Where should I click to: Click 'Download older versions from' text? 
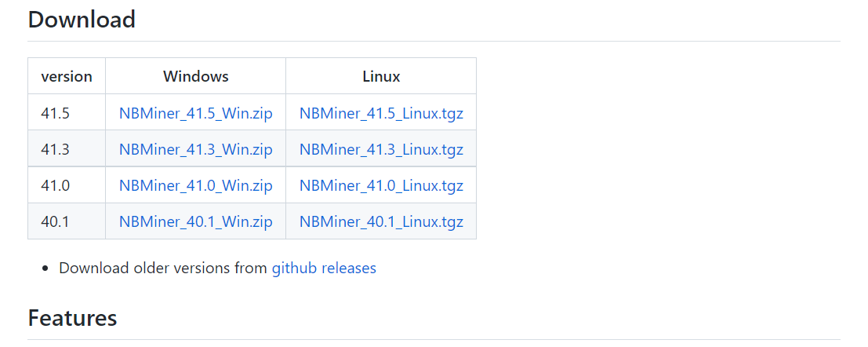(x=163, y=268)
